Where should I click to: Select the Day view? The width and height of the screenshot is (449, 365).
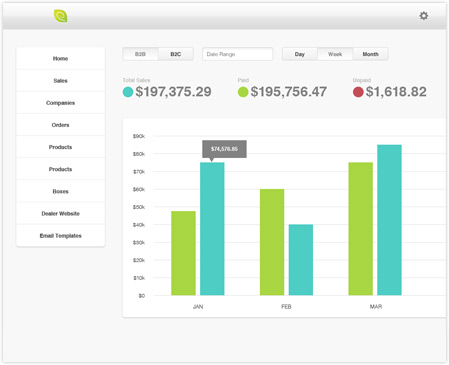300,54
